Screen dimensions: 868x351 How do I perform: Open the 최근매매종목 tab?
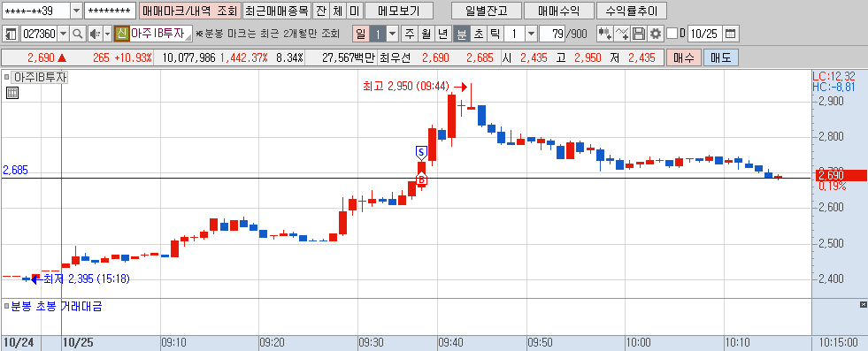(x=277, y=11)
